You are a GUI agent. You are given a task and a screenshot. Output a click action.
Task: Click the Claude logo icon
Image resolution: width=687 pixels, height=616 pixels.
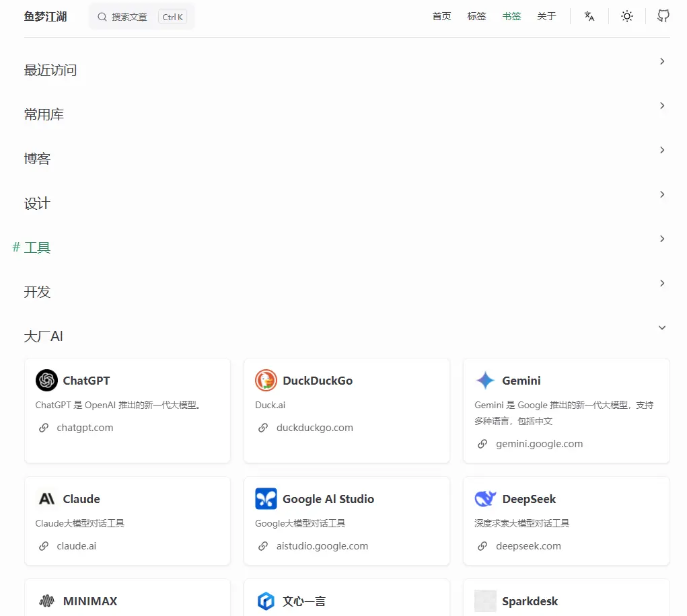click(x=46, y=499)
